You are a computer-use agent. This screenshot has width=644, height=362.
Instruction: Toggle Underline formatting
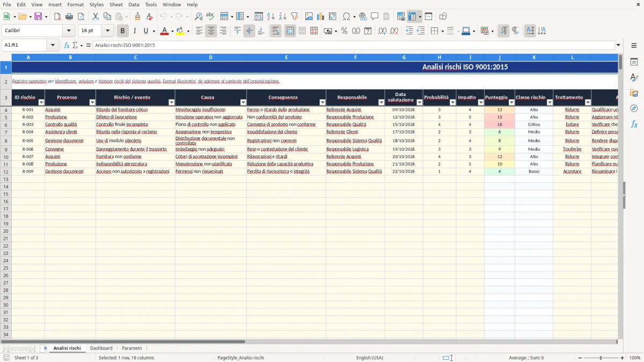point(145,31)
